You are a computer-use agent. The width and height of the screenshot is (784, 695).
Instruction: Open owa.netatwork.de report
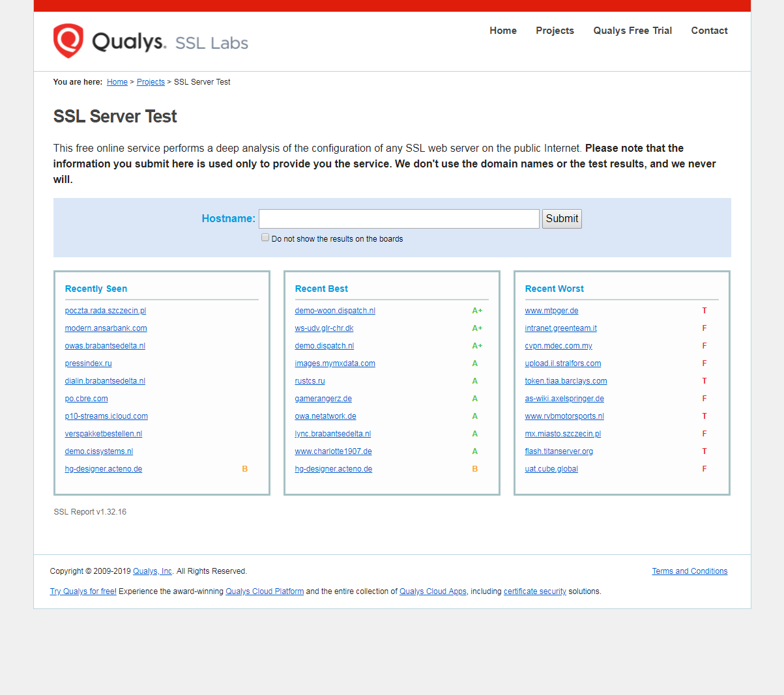point(326,416)
